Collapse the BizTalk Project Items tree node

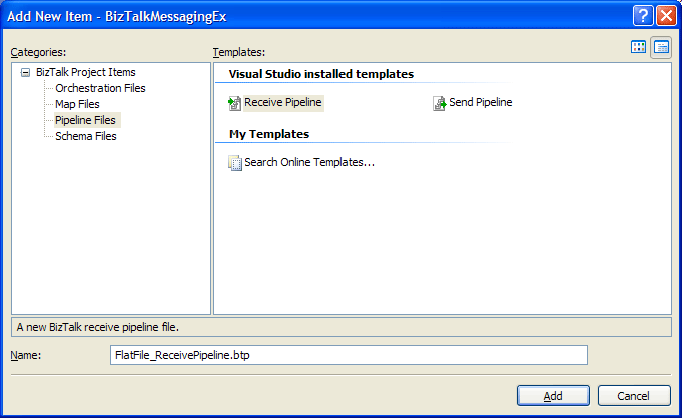tap(25, 72)
